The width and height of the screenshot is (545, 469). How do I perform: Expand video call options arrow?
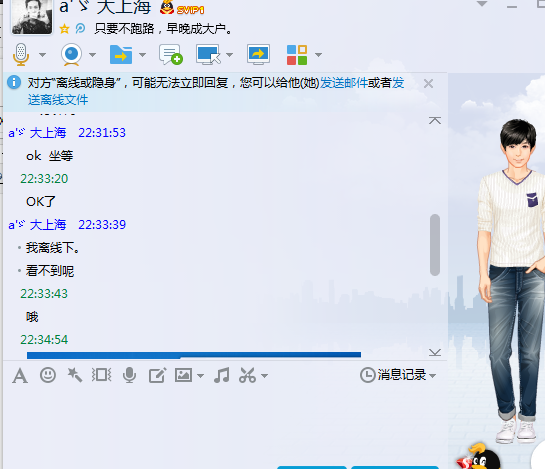tap(92, 55)
